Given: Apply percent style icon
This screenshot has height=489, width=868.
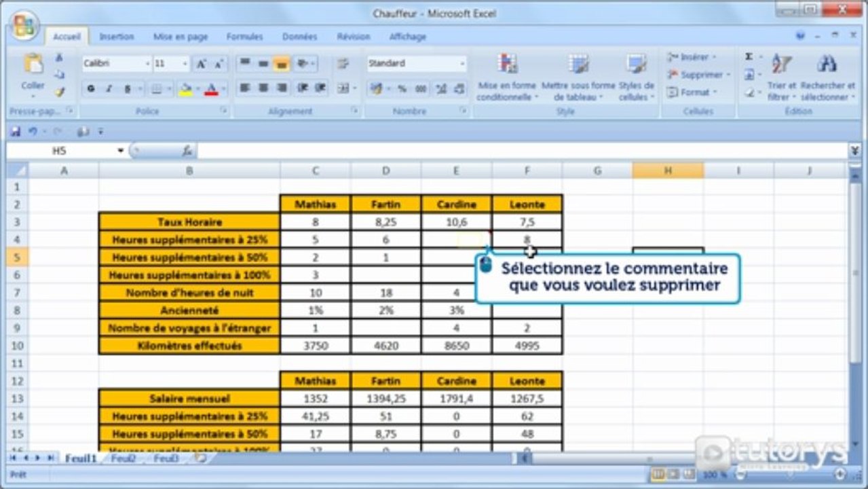Looking at the screenshot, I should pyautogui.click(x=402, y=88).
